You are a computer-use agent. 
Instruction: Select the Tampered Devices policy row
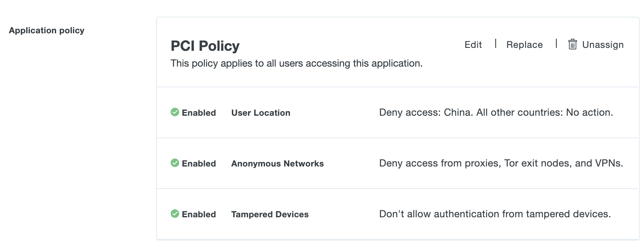pos(270,214)
